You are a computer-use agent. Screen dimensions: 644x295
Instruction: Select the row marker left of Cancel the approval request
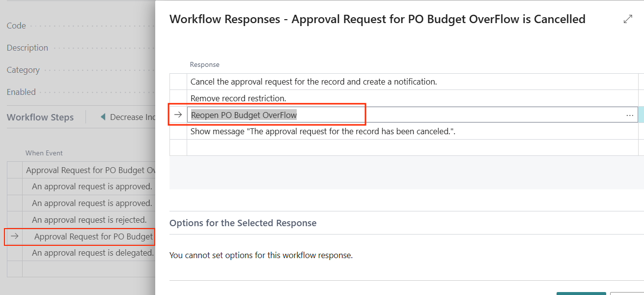[178, 82]
